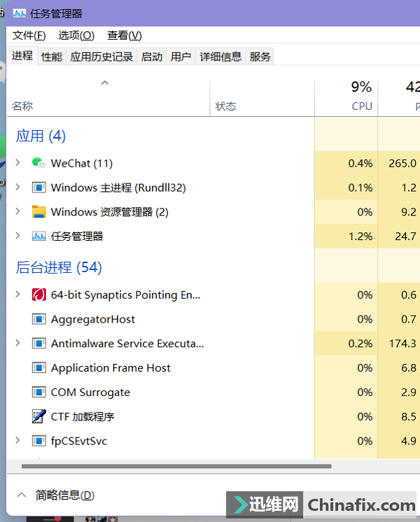Expand the fpCSEvtSvc process entry
Viewport: 420px width, 522px height.
17,441
